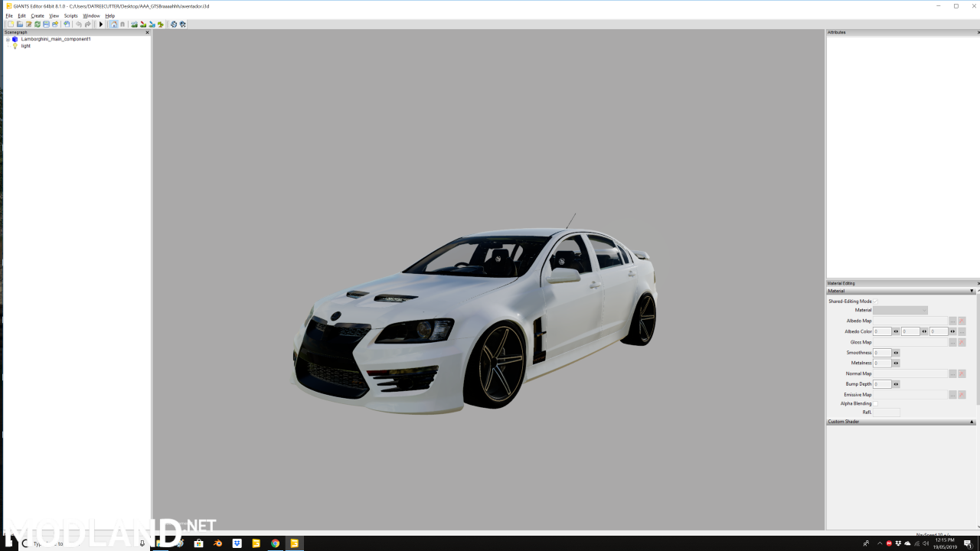Select the red terrain paint icon
This screenshot has height=551, width=980.
[x=143, y=24]
